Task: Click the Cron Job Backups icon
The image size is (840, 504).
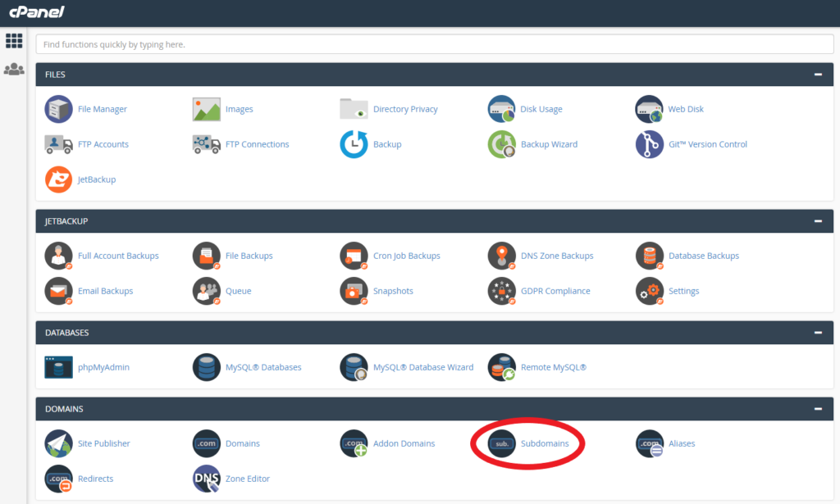Action: pos(354,256)
